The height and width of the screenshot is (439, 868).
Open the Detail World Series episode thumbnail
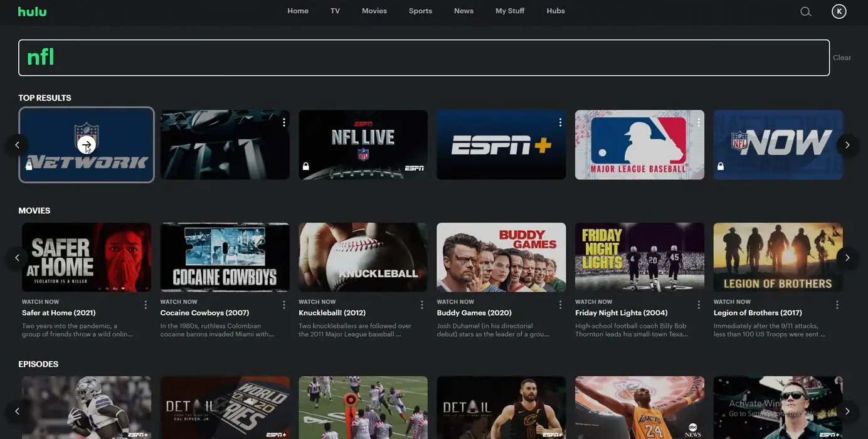coord(225,408)
